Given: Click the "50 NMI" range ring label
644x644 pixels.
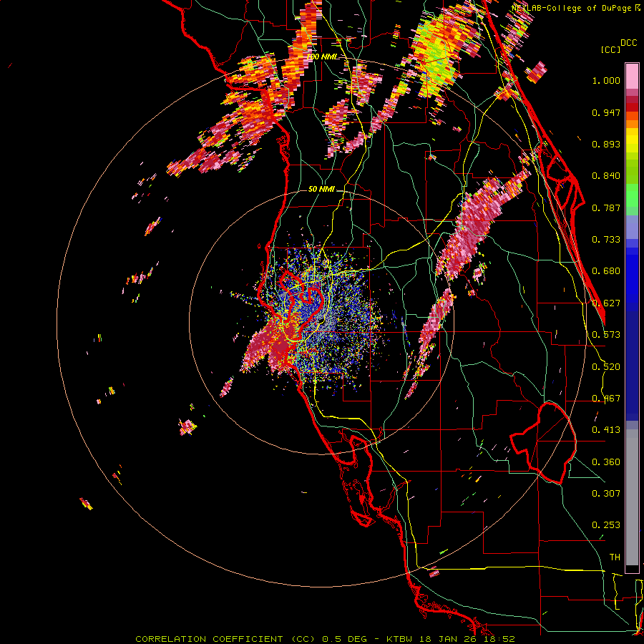Looking at the screenshot, I should tap(321, 189).
